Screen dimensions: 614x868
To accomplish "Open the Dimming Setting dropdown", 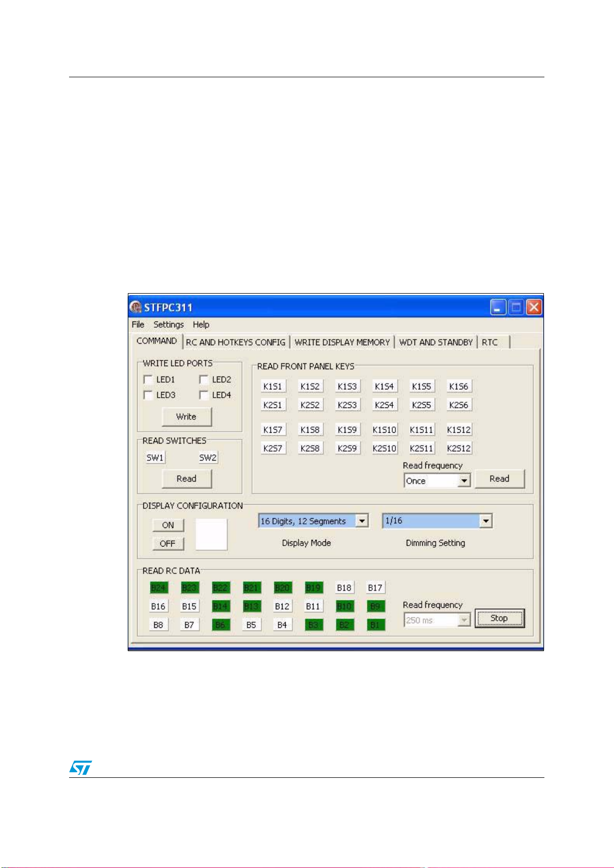I will (437, 521).
